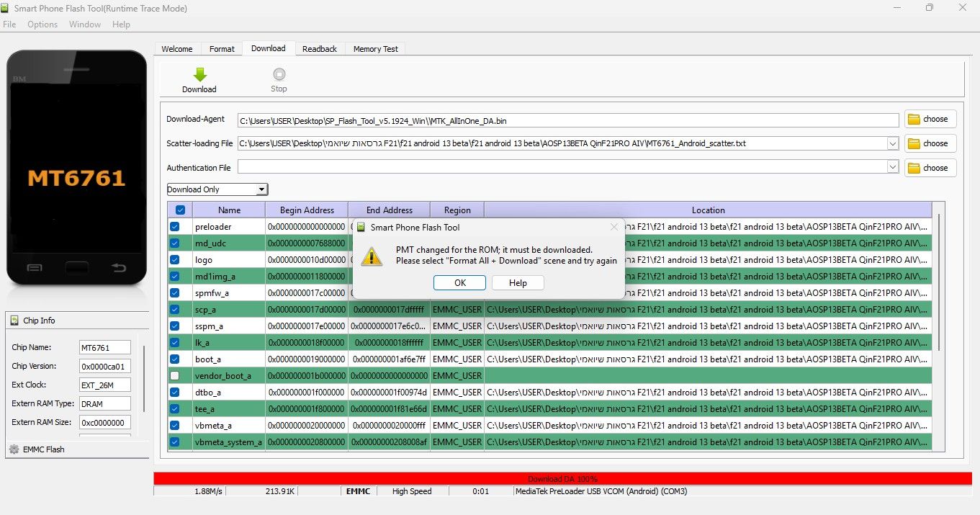Open the Help menu
Image resolution: width=980 pixels, height=515 pixels.
(x=122, y=24)
